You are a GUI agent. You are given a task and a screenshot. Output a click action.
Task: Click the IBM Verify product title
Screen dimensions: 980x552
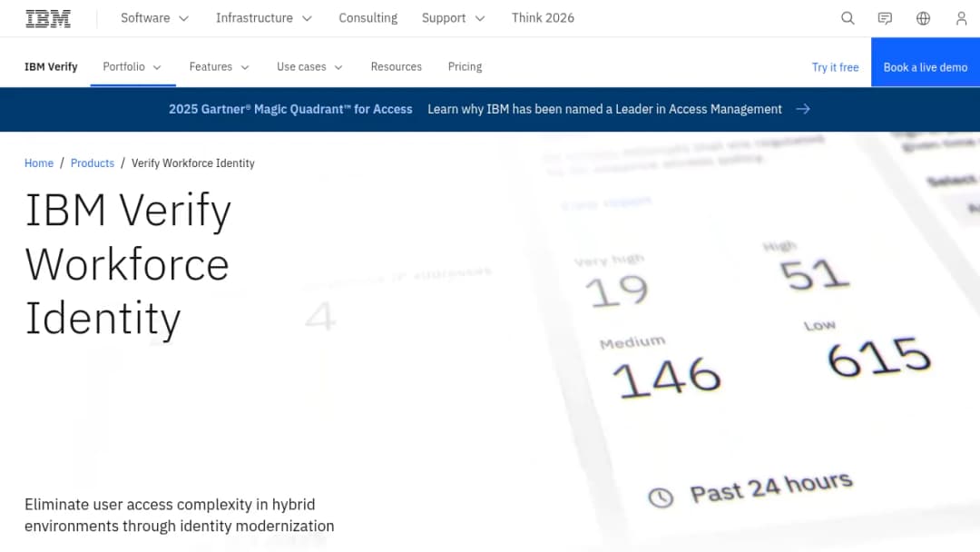point(51,67)
